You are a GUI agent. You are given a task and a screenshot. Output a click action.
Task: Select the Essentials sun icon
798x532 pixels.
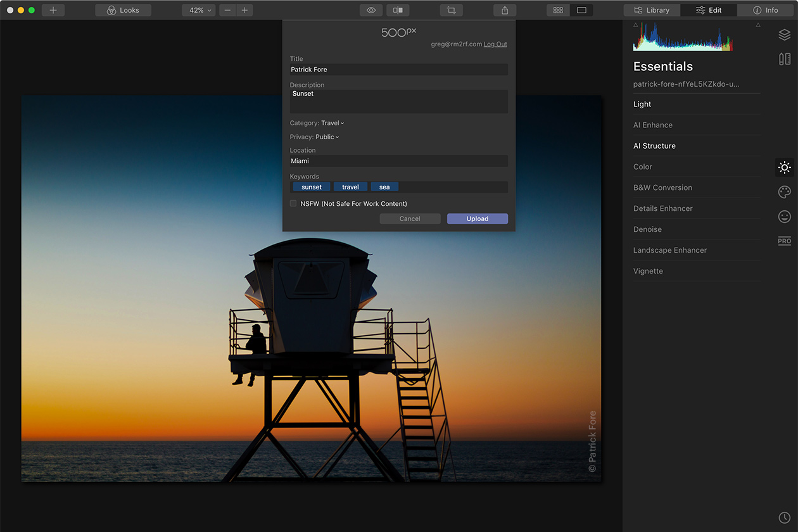pyautogui.click(x=784, y=167)
